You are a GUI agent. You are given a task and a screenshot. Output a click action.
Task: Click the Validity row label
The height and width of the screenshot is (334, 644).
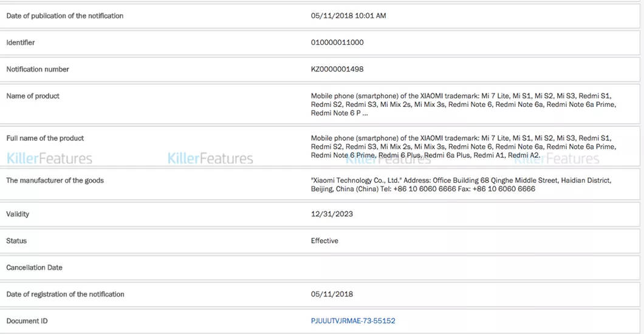point(18,214)
